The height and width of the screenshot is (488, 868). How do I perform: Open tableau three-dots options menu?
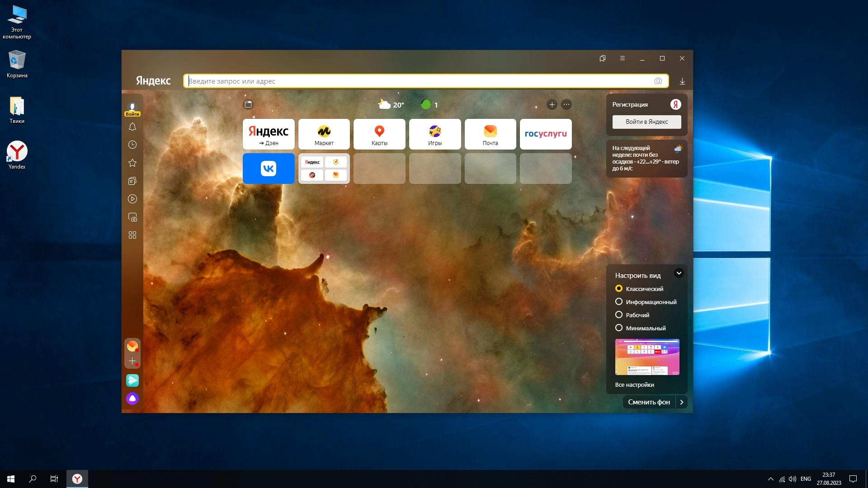pos(566,105)
